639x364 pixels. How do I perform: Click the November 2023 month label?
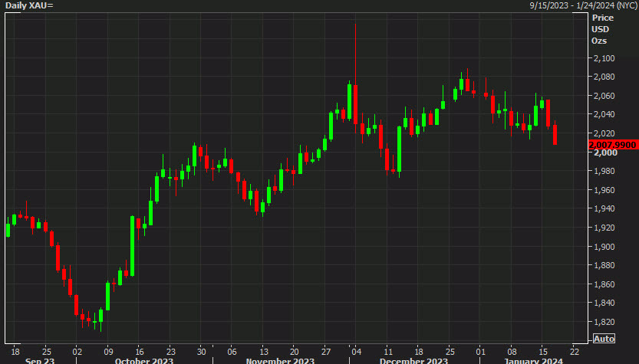coord(281,361)
